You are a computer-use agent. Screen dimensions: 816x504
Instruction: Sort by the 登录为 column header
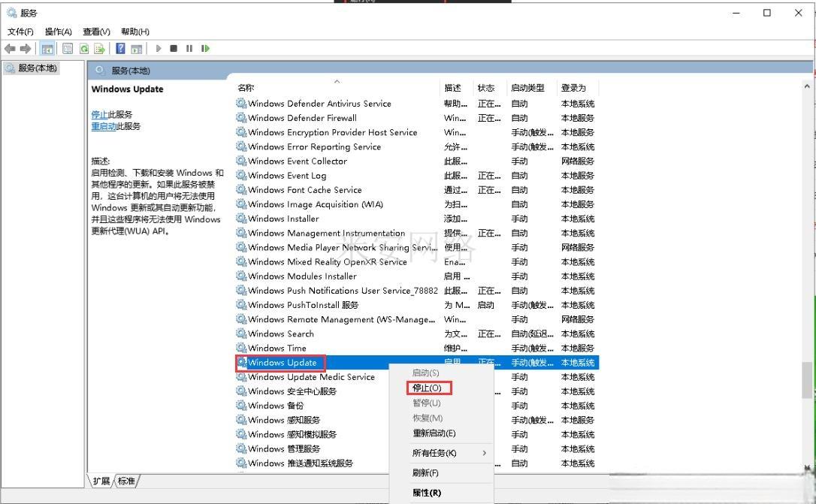[578, 88]
